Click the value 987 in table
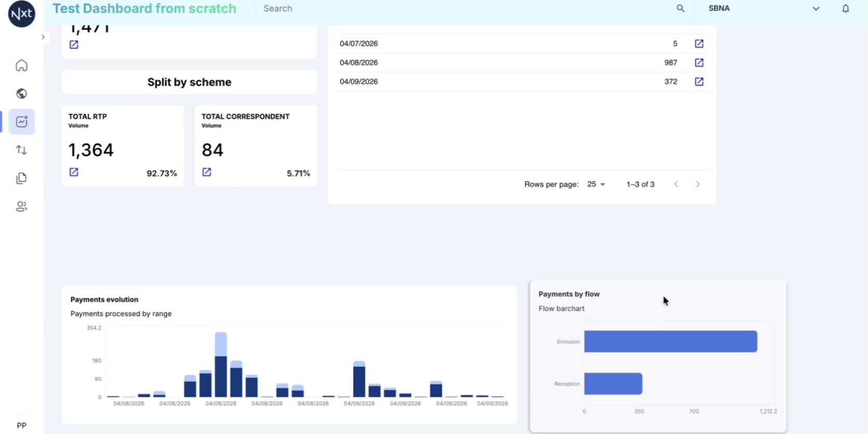The width and height of the screenshot is (868, 434). point(670,63)
